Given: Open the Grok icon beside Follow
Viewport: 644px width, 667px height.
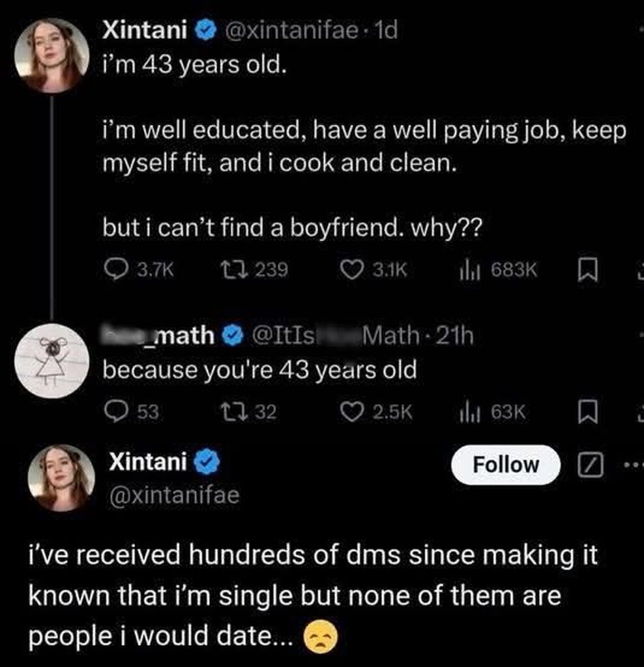Looking at the screenshot, I should click(x=589, y=465).
